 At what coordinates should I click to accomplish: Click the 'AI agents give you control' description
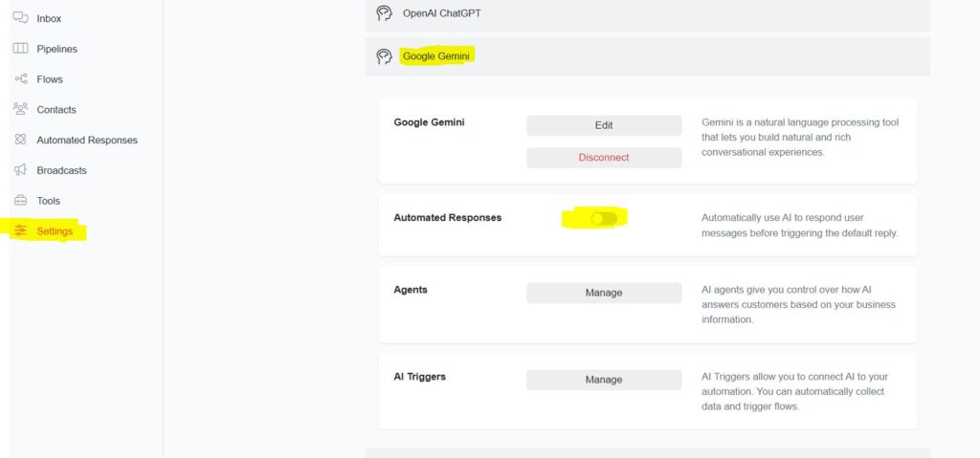(798, 304)
